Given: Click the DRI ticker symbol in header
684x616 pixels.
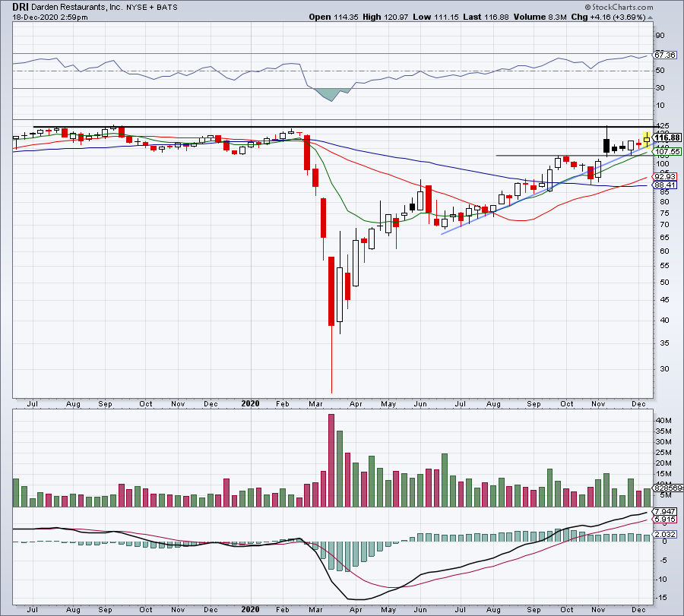Looking at the screenshot, I should tap(20, 7).
